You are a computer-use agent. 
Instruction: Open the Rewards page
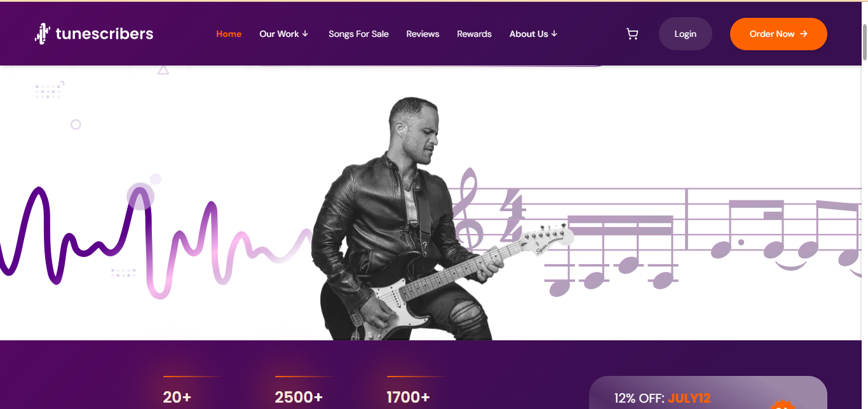click(474, 34)
